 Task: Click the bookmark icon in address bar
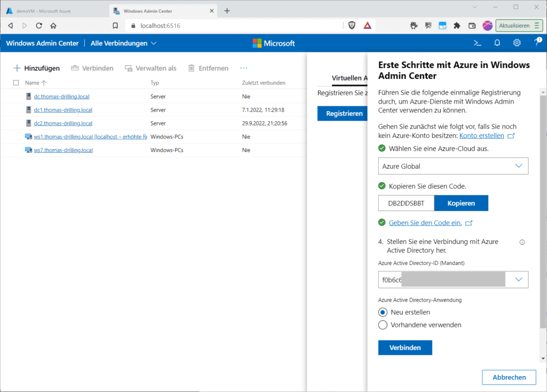click(x=115, y=26)
